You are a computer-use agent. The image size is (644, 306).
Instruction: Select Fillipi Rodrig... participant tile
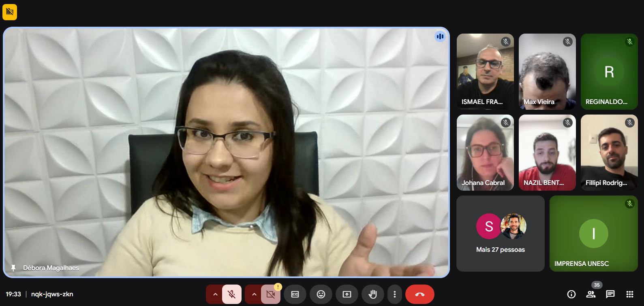609,153
